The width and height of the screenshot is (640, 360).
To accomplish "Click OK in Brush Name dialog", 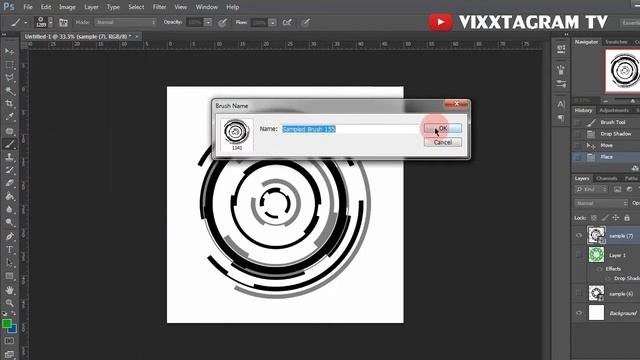I will 443,128.
